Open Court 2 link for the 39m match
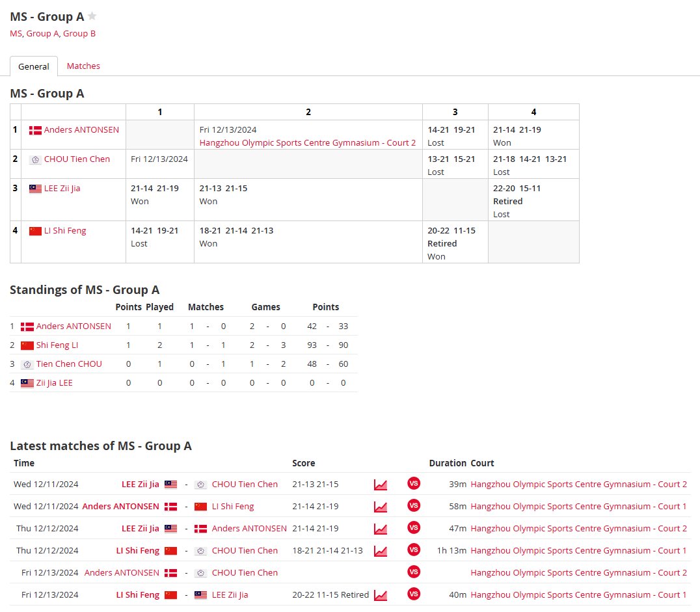Image resolution: width=700 pixels, height=612 pixels. (578, 485)
